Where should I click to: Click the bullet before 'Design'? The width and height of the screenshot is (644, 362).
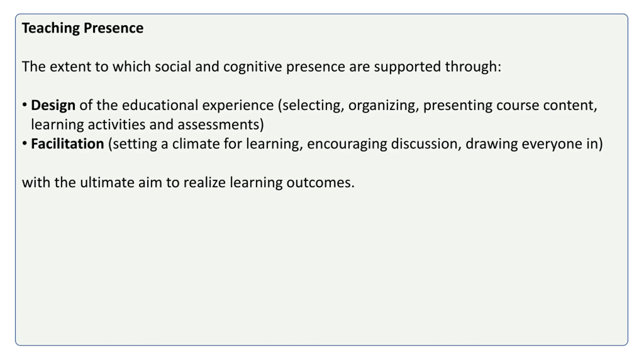pos(24,105)
